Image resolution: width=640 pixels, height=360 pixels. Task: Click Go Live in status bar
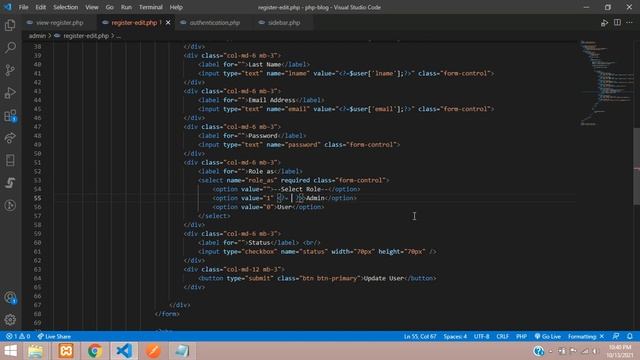[547, 336]
